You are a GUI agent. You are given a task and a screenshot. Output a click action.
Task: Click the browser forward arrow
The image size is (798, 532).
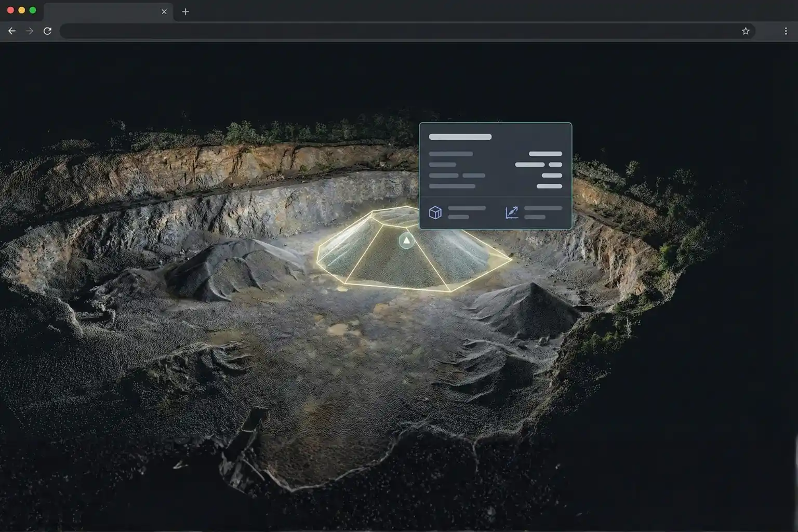(30, 31)
